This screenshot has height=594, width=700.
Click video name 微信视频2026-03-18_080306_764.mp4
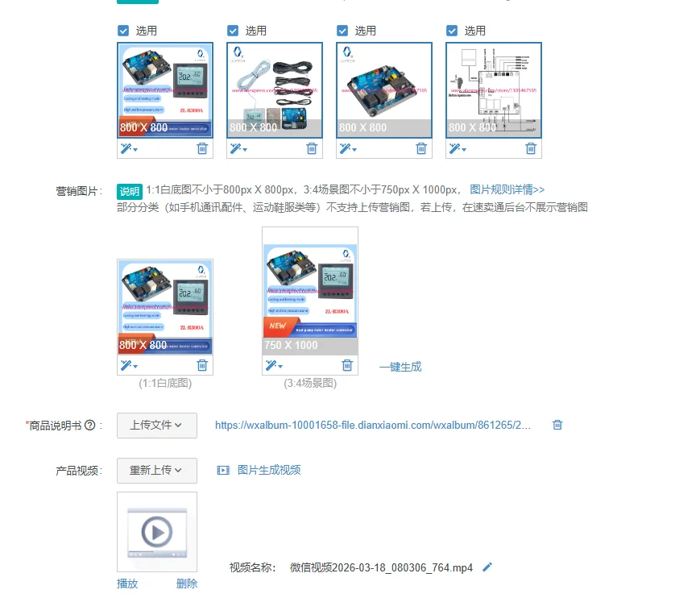pyautogui.click(x=381, y=567)
